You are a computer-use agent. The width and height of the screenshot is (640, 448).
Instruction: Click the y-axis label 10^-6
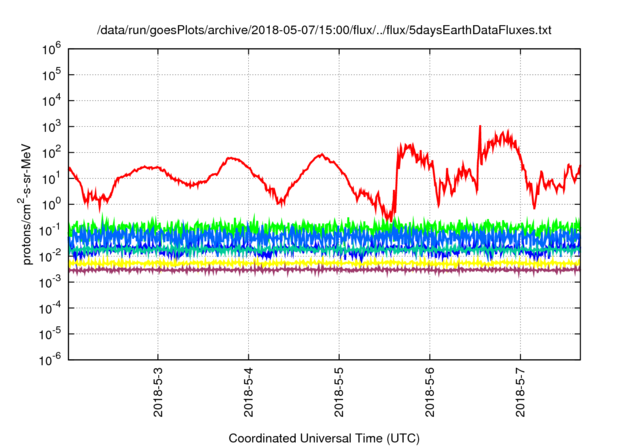click(51, 360)
